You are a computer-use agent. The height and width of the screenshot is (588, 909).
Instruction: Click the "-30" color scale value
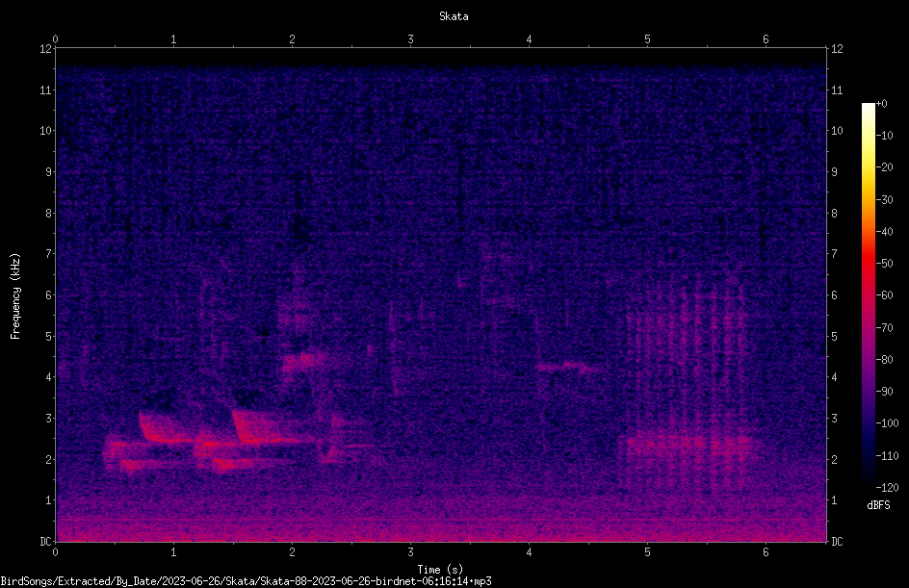[x=884, y=200]
